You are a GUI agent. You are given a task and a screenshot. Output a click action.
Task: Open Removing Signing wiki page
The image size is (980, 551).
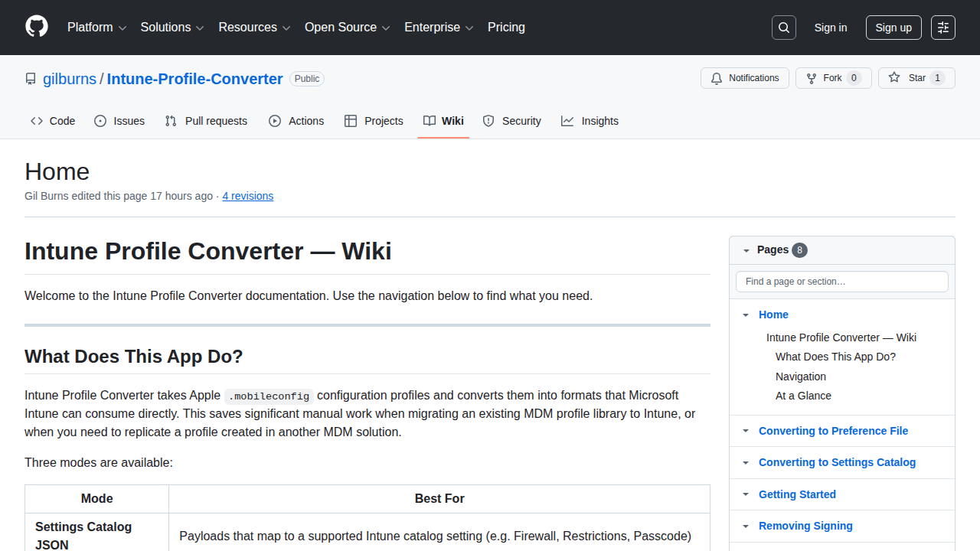pos(805,526)
